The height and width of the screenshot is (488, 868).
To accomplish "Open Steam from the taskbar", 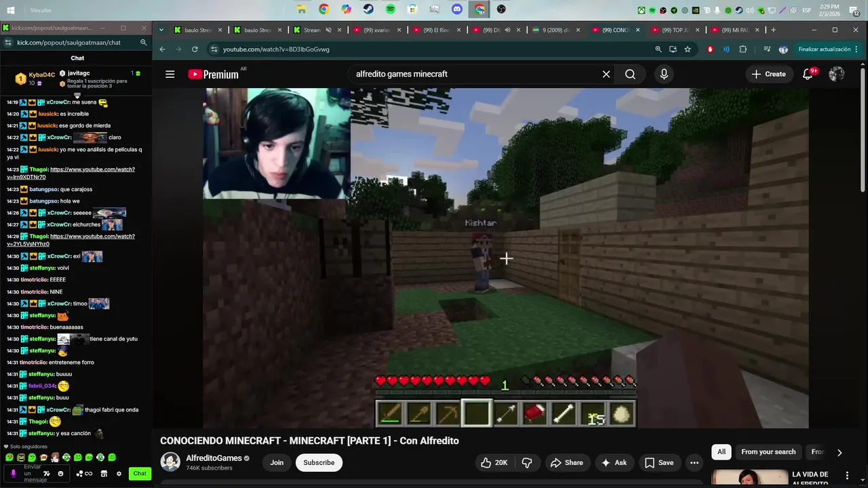I will 368,9.
